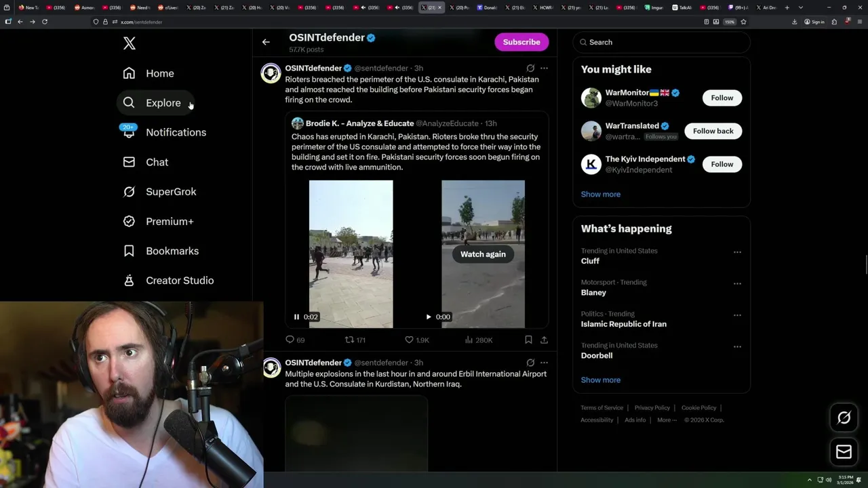Open a new browser tab
The width and height of the screenshot is (868, 488).
(x=787, y=7)
